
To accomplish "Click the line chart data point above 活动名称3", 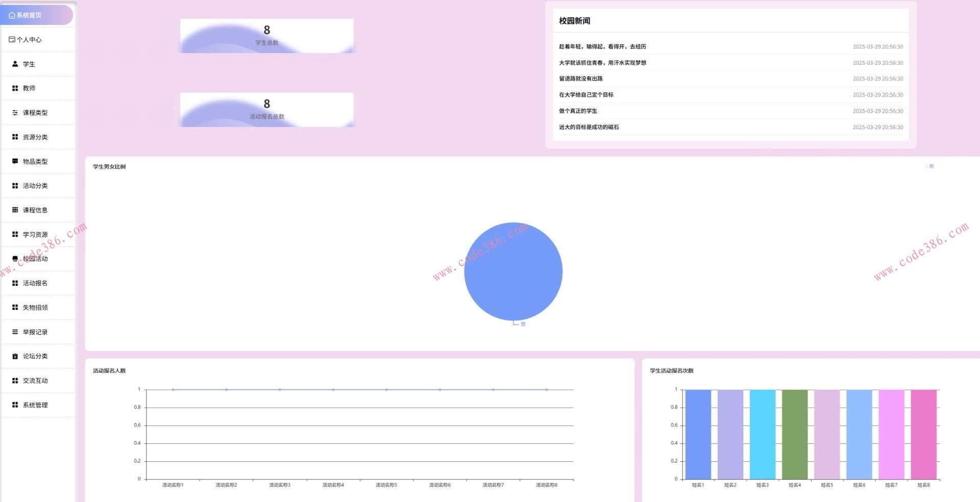I will [280, 390].
